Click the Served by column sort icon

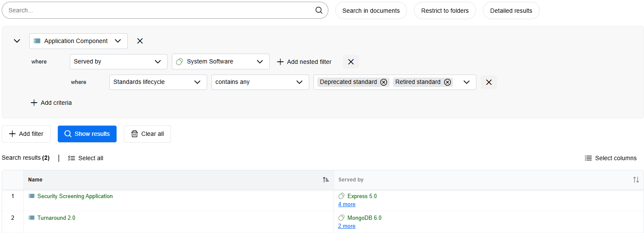636,180
